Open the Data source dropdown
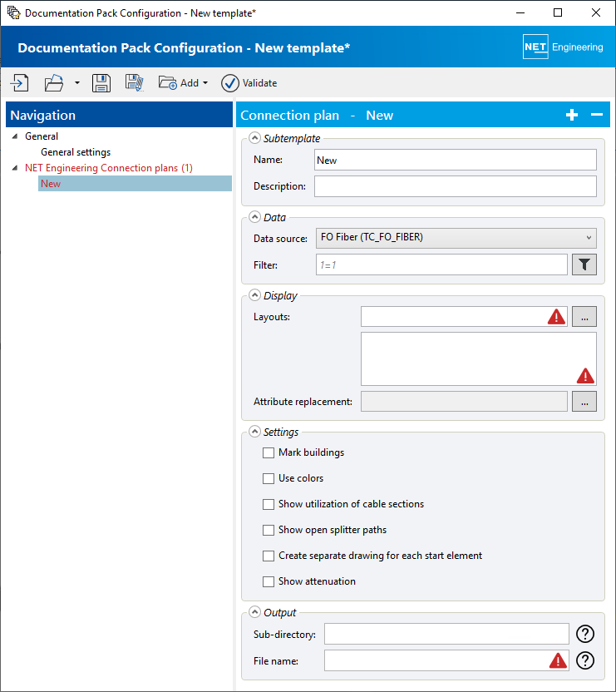 tap(456, 238)
